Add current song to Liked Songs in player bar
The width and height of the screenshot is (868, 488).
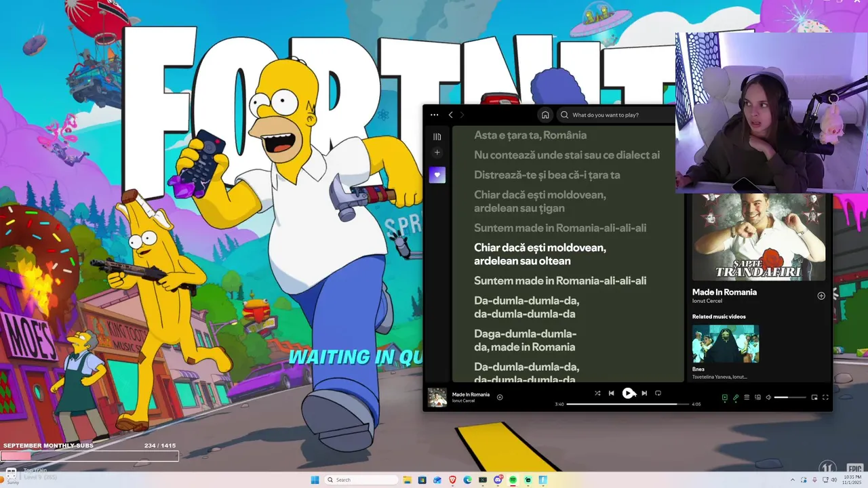click(x=500, y=397)
